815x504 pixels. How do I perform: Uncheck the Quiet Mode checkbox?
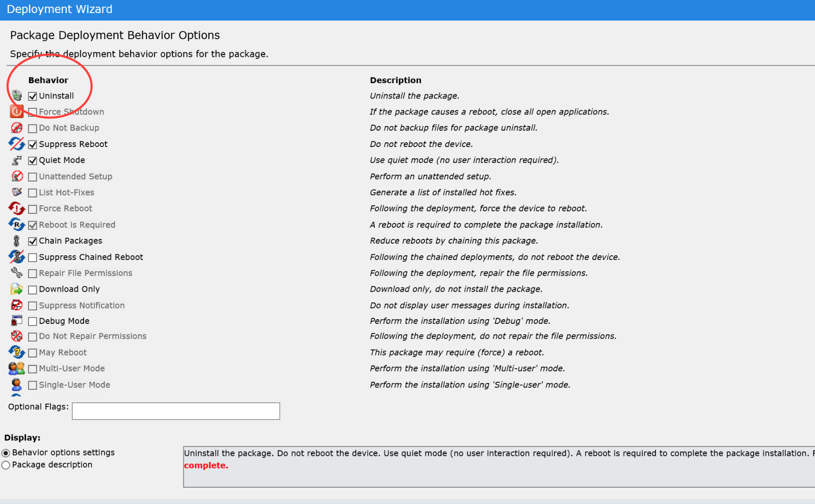pos(32,160)
